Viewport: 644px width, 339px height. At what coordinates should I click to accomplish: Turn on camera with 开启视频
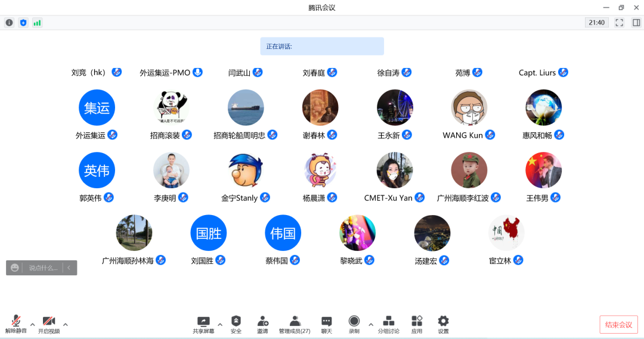pyautogui.click(x=49, y=324)
